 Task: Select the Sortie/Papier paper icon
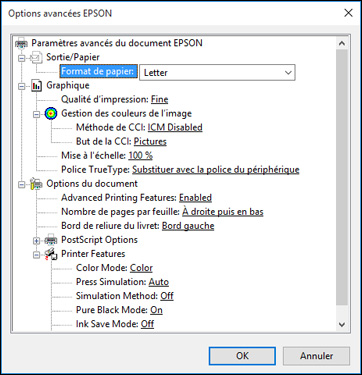click(x=36, y=58)
